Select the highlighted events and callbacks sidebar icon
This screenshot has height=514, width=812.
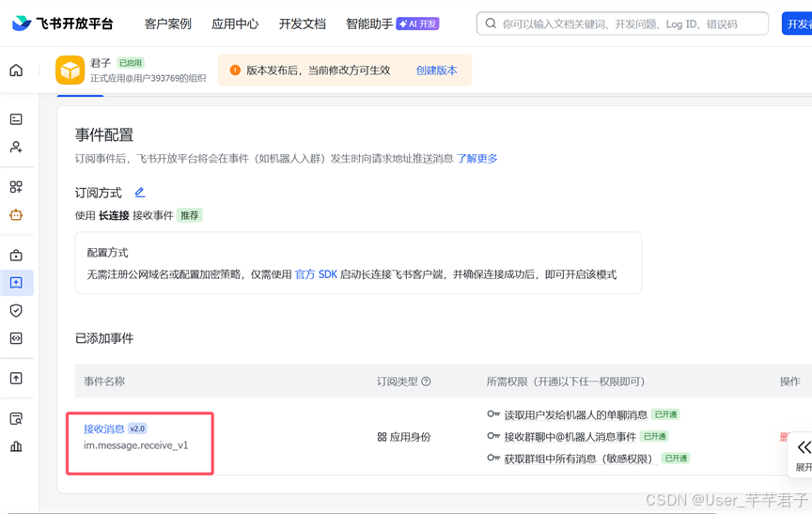tap(16, 283)
